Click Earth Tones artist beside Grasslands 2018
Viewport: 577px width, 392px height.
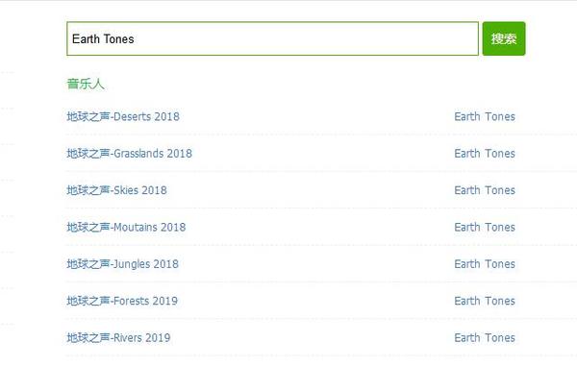[485, 154]
